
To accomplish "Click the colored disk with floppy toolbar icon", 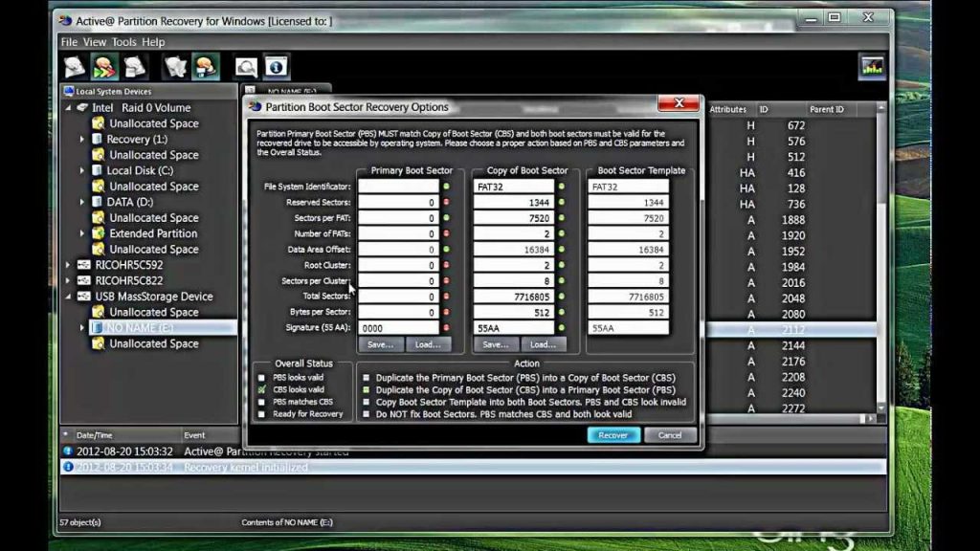I will coord(206,67).
